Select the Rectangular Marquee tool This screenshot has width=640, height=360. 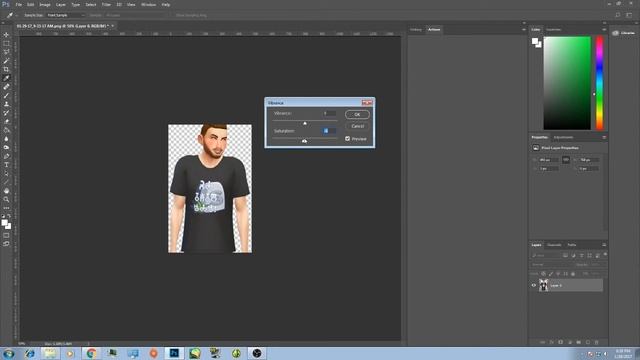click(6, 43)
